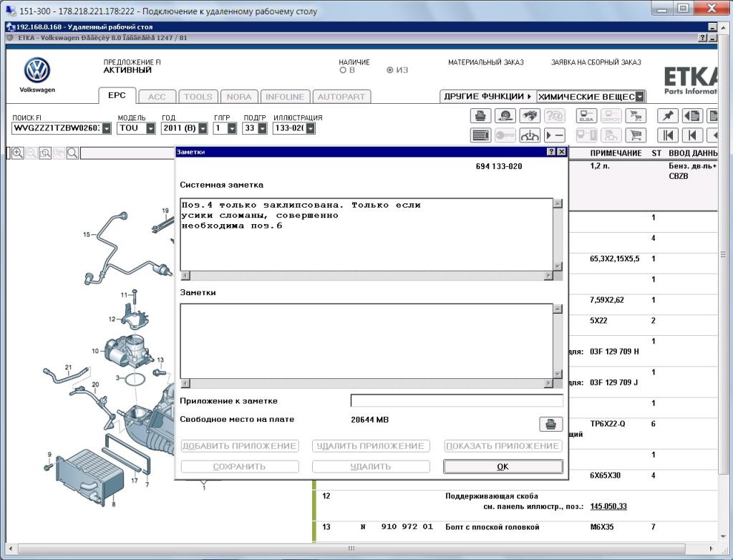The height and width of the screenshot is (560, 733).
Task: Click the binoculars search icon
Action: click(530, 115)
